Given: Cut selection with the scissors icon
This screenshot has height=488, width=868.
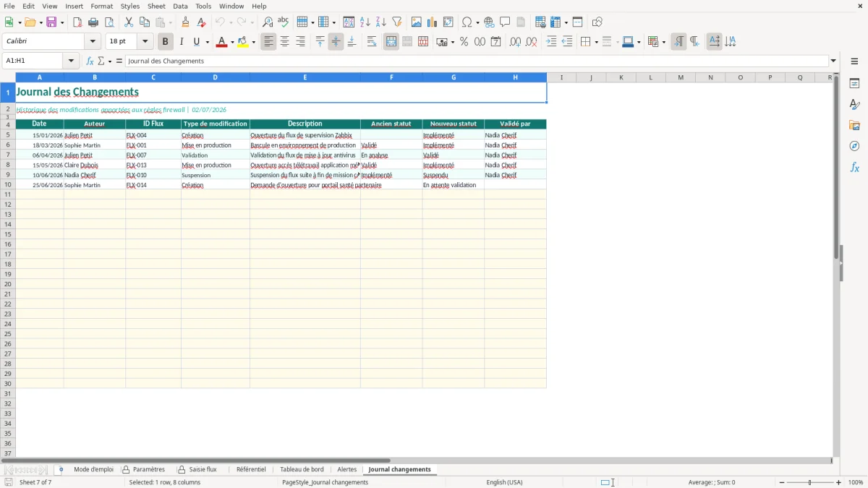Looking at the screenshot, I should [129, 22].
